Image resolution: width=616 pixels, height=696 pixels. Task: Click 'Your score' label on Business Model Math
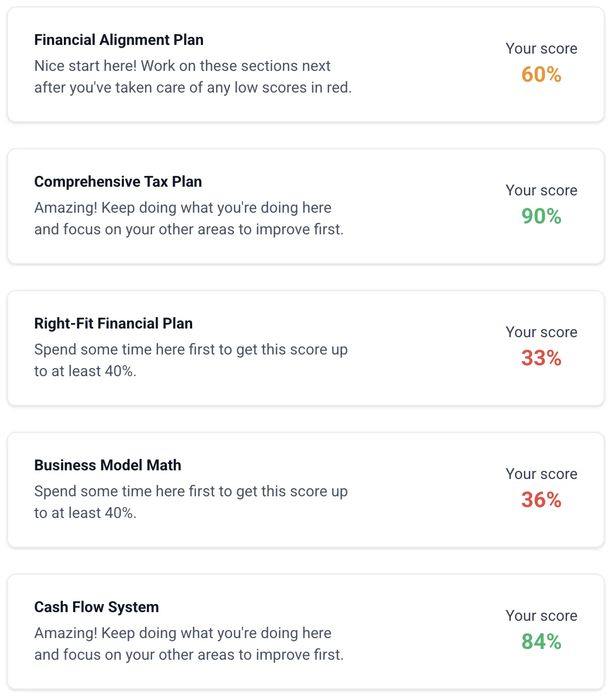541,474
